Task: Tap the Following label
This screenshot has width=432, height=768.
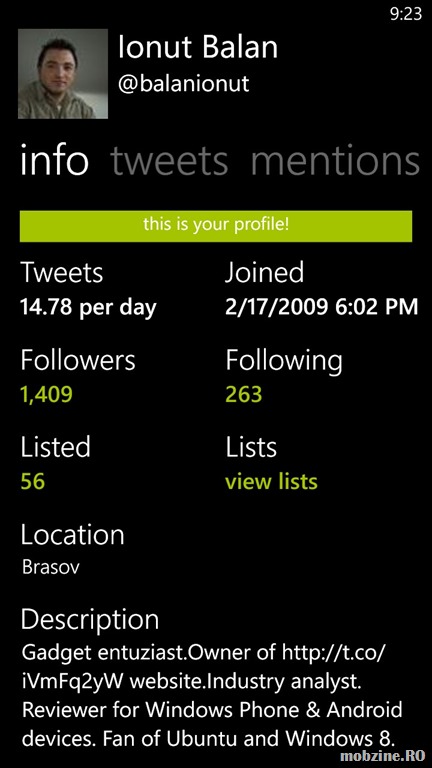Action: pyautogui.click(x=284, y=362)
